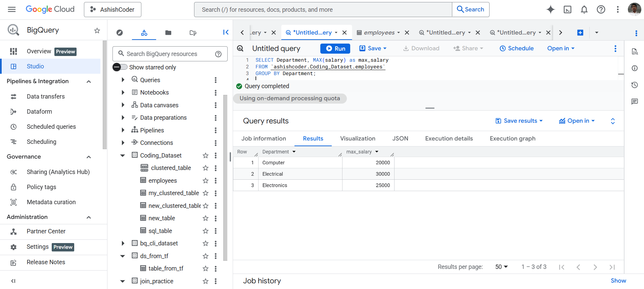Show the Job history panel

coord(618,281)
